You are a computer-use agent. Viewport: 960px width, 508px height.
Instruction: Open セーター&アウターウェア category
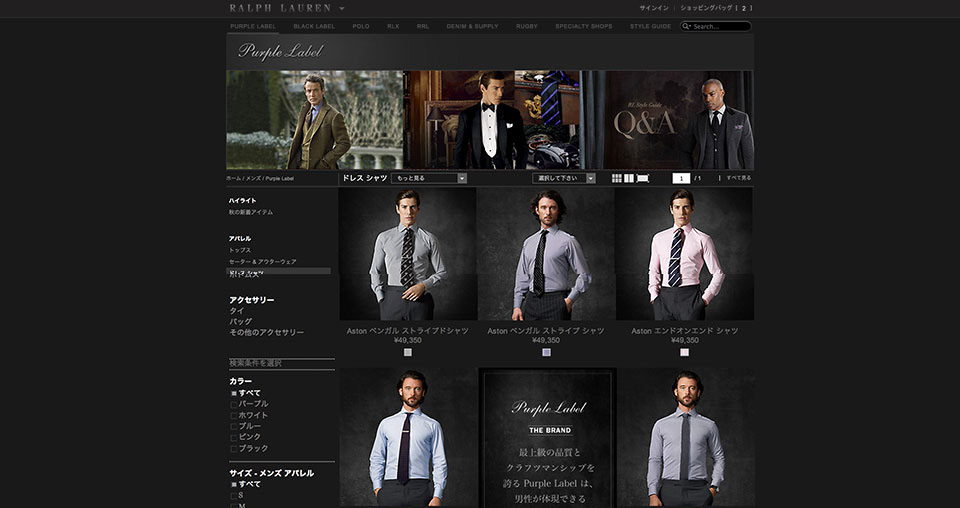(x=263, y=261)
